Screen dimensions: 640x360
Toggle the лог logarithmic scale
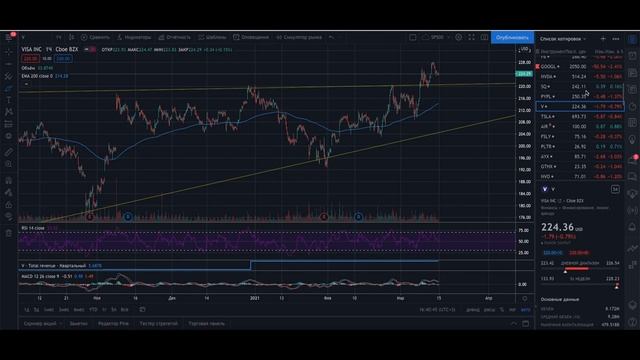click(512, 310)
